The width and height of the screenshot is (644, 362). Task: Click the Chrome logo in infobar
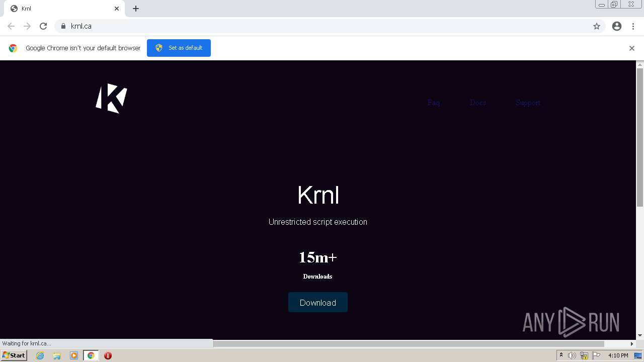13,48
